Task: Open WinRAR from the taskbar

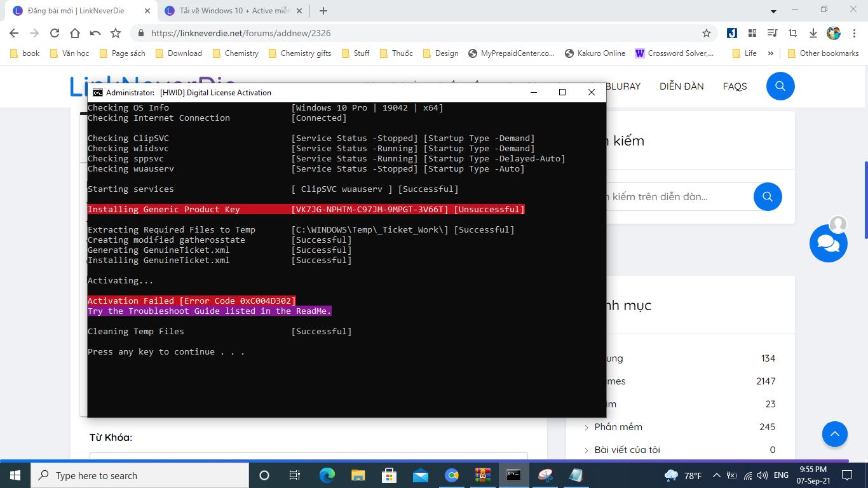Action: [482, 475]
